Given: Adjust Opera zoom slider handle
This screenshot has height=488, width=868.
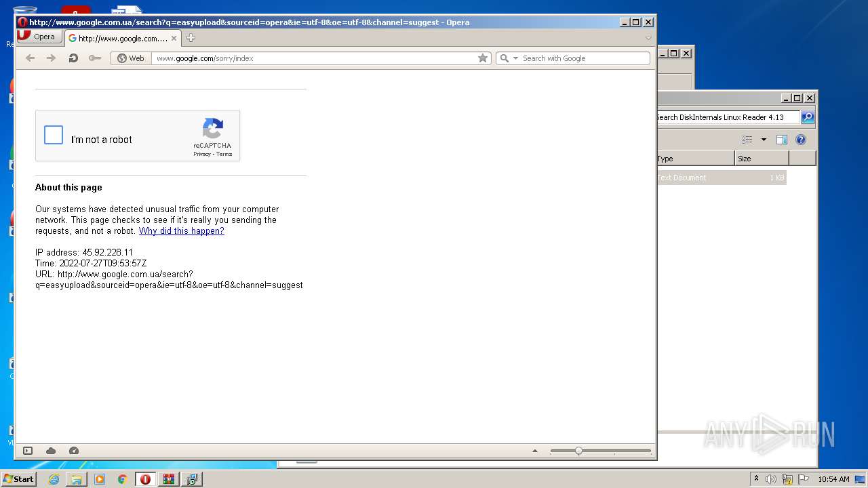Looking at the screenshot, I should click(x=578, y=451).
